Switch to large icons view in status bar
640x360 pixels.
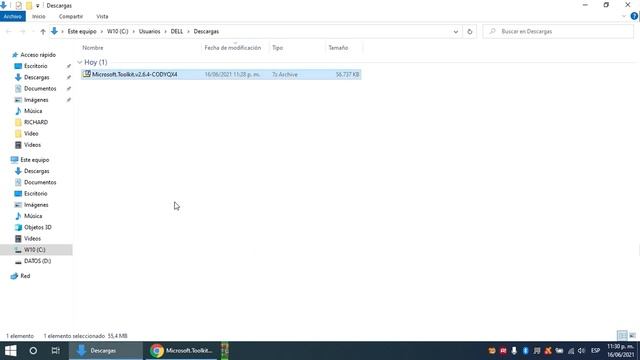click(x=632, y=336)
